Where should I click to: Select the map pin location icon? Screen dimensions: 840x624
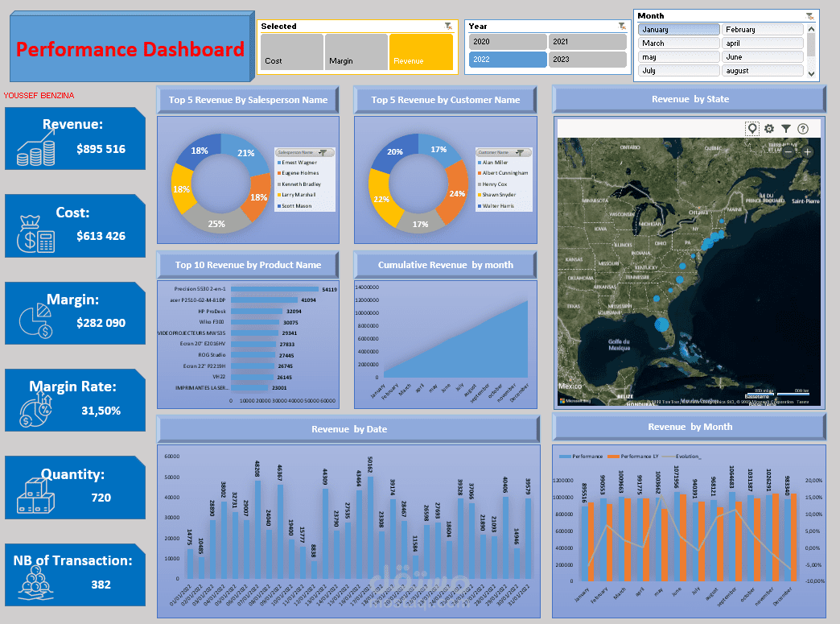752,128
